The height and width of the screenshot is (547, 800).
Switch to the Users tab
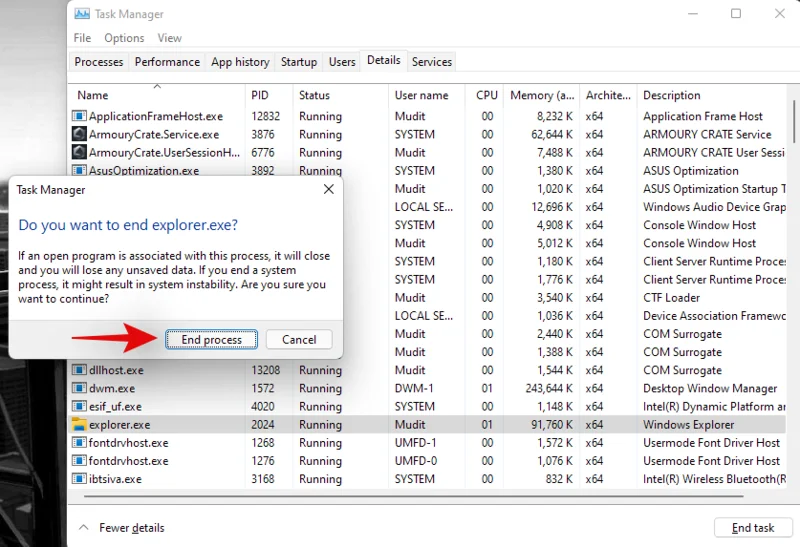pyautogui.click(x=342, y=62)
